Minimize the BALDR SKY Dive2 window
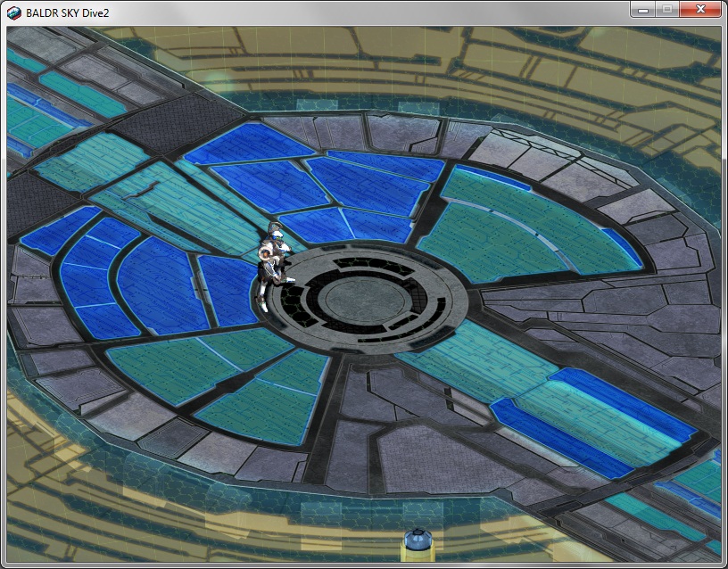Viewport: 728px width, 569px height. (x=643, y=10)
